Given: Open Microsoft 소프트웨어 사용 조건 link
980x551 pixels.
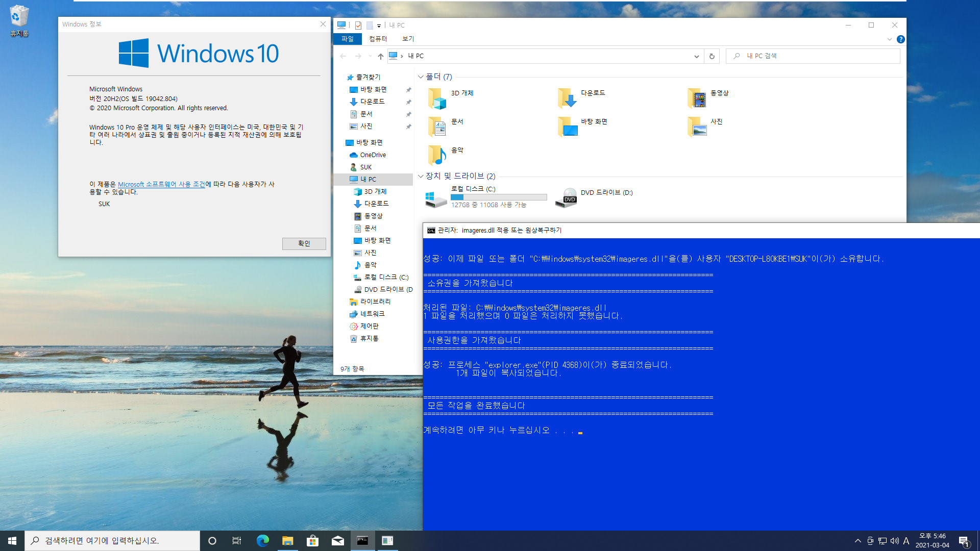Looking at the screenshot, I should [161, 184].
